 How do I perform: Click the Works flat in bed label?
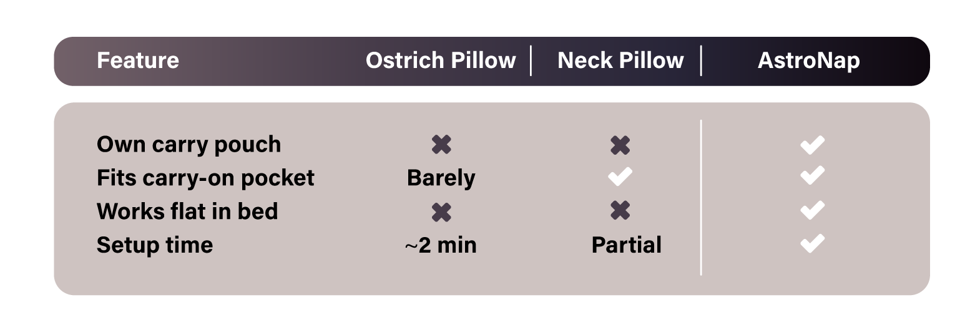tap(187, 211)
